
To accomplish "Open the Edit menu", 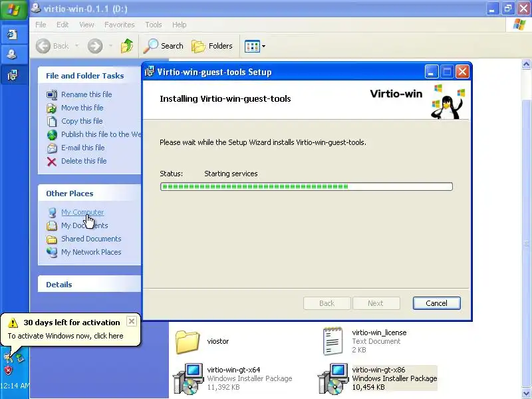I will (63, 25).
